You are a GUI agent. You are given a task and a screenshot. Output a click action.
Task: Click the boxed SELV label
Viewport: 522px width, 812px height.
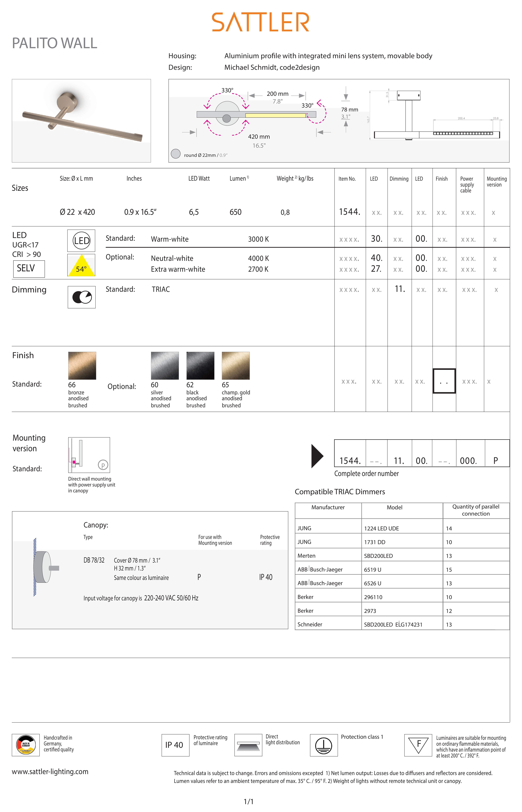click(29, 269)
